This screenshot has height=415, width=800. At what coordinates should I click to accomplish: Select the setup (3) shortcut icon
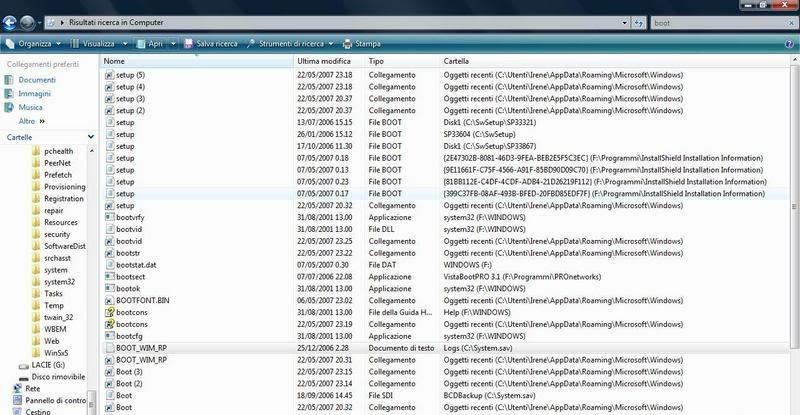pyautogui.click(x=109, y=99)
